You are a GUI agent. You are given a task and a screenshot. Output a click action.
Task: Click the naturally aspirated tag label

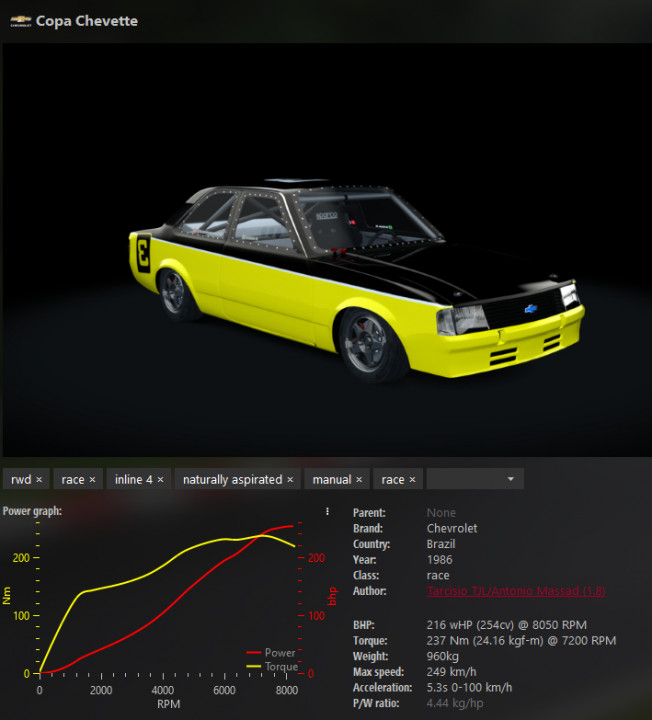[233, 479]
